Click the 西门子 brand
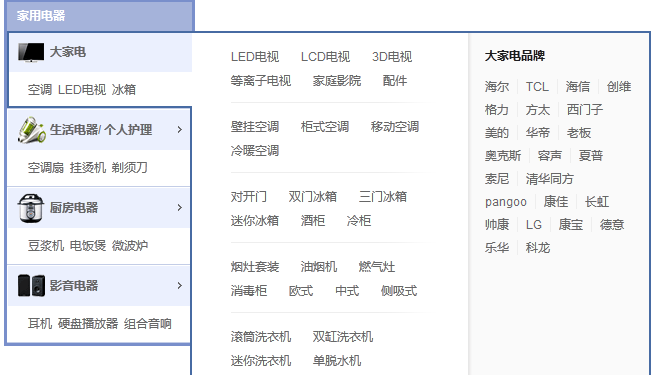 tap(585, 110)
